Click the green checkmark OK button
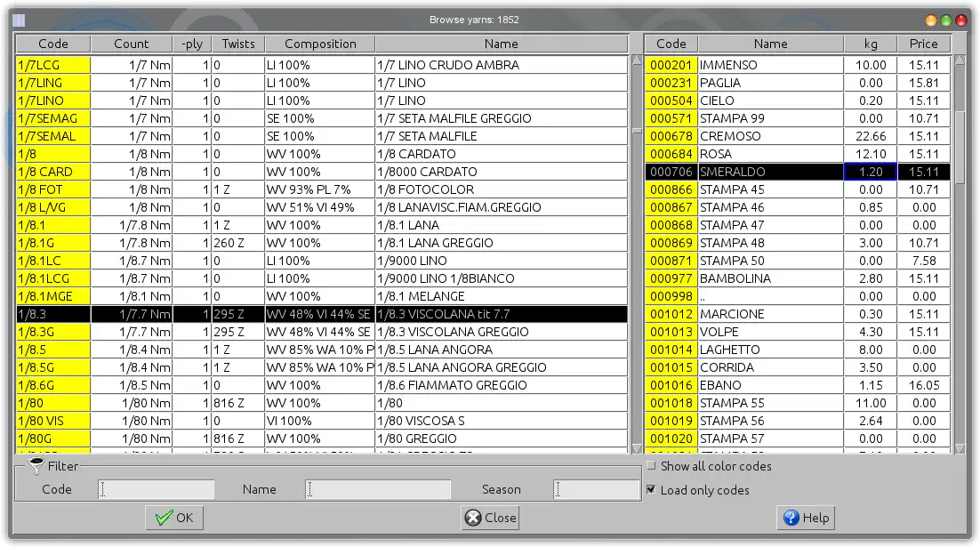 coord(174,518)
